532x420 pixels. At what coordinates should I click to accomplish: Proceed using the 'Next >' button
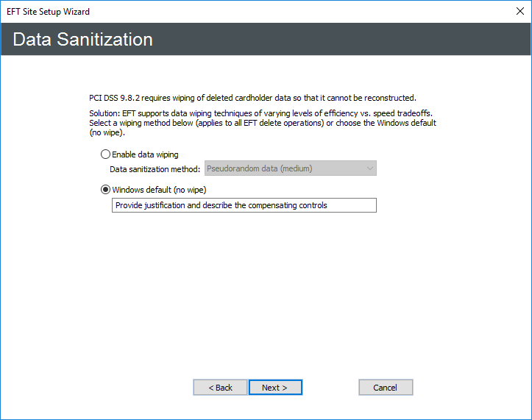coord(275,388)
